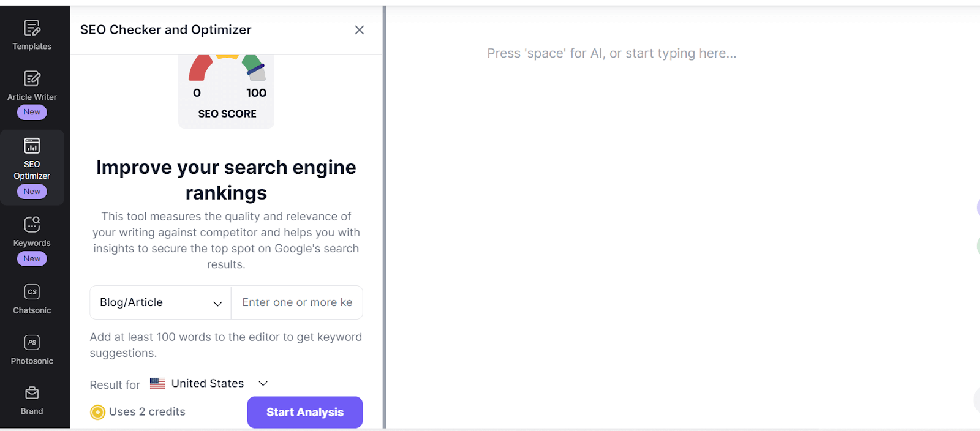Open the Templates sidebar icon
980x431 pixels.
point(32,28)
